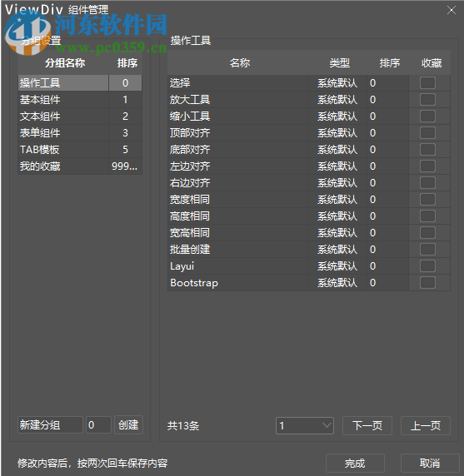464x476 pixels.
Task: Click the 上一页 button
Action: tap(426, 425)
